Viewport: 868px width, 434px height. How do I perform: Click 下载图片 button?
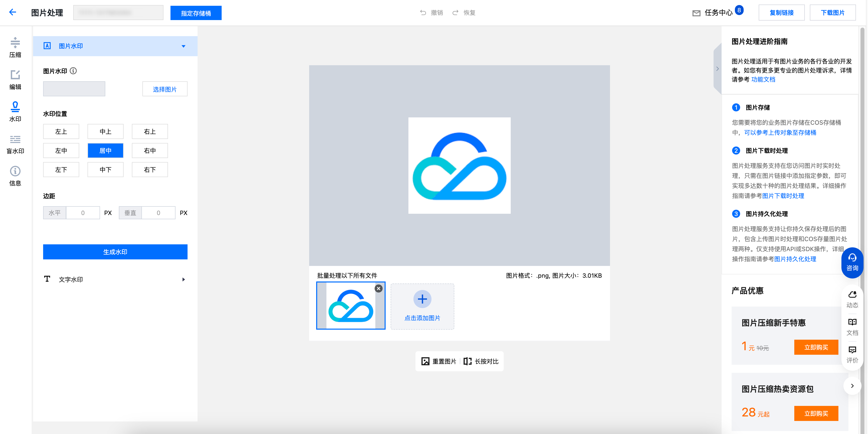pyautogui.click(x=833, y=13)
